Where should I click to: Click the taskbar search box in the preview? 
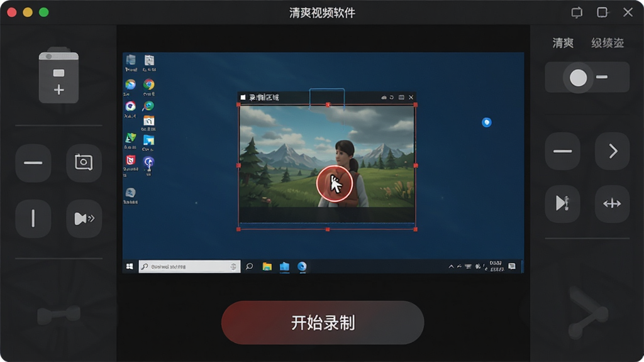tap(189, 266)
